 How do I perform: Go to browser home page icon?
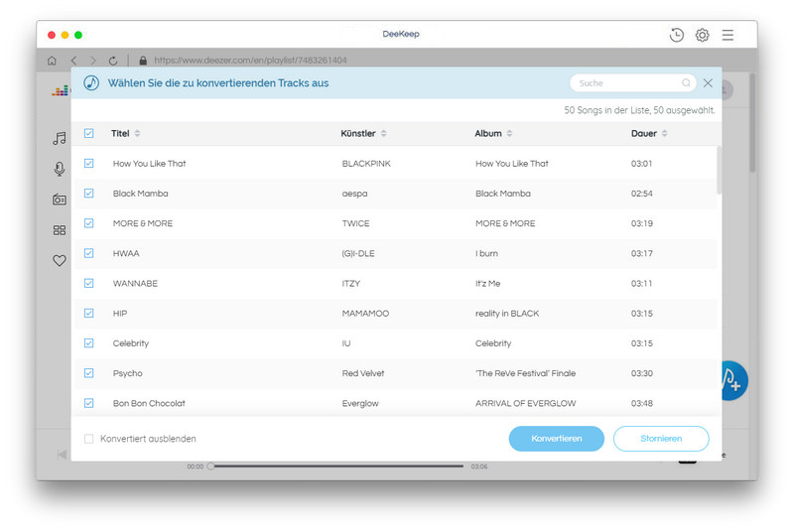(x=52, y=61)
